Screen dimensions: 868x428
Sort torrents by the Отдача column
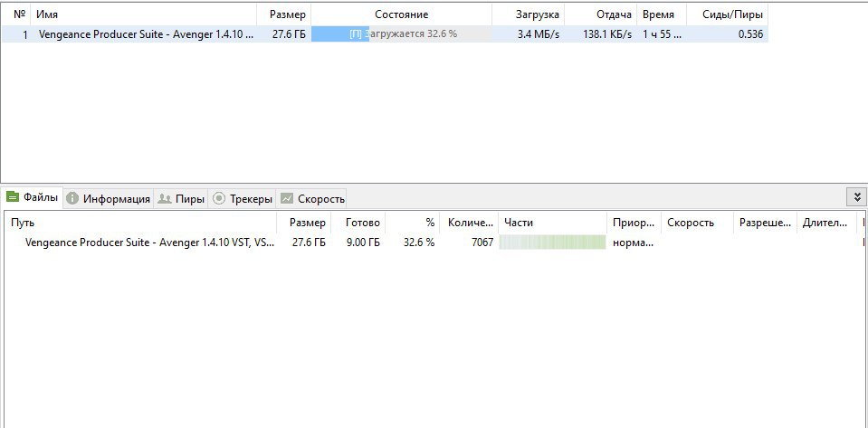(601, 15)
